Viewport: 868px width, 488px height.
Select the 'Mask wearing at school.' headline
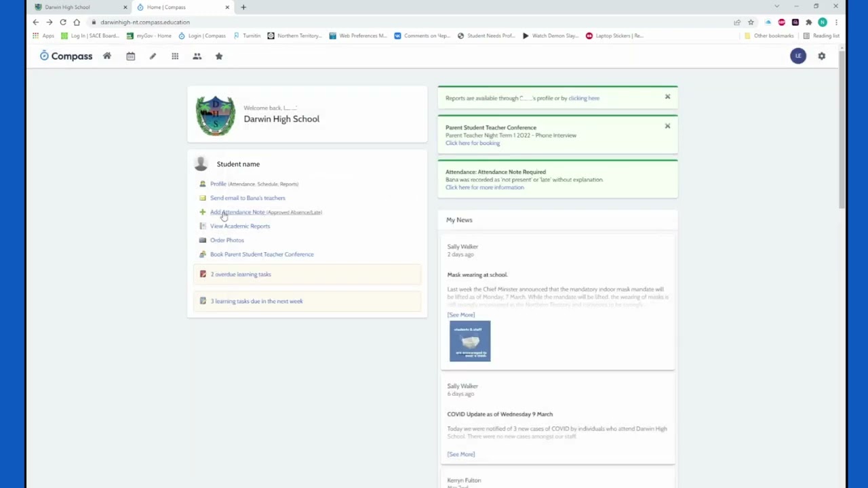tap(477, 274)
